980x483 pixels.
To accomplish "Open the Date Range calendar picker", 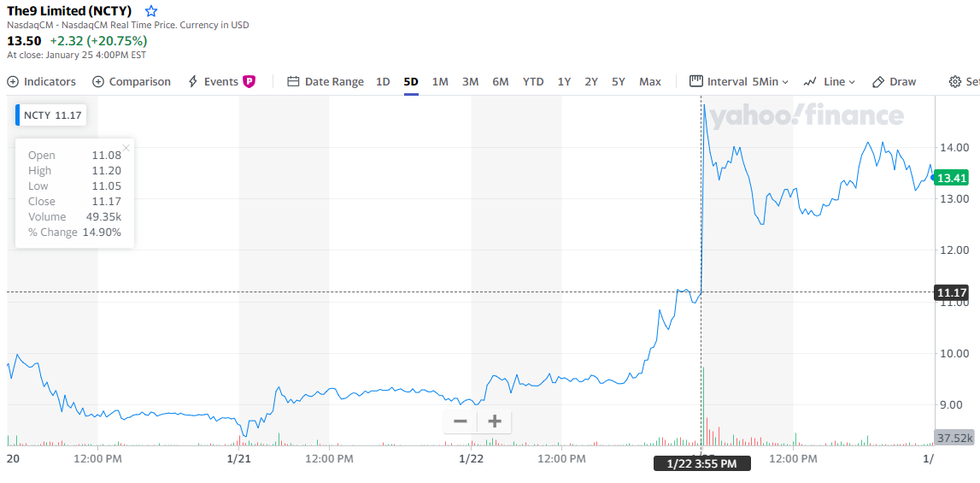I will pos(293,82).
